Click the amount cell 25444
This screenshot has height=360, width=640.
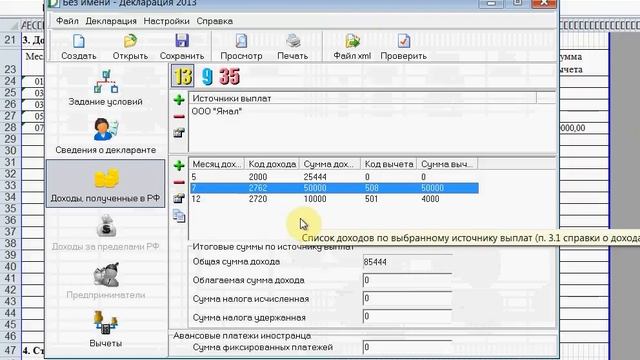coord(315,177)
